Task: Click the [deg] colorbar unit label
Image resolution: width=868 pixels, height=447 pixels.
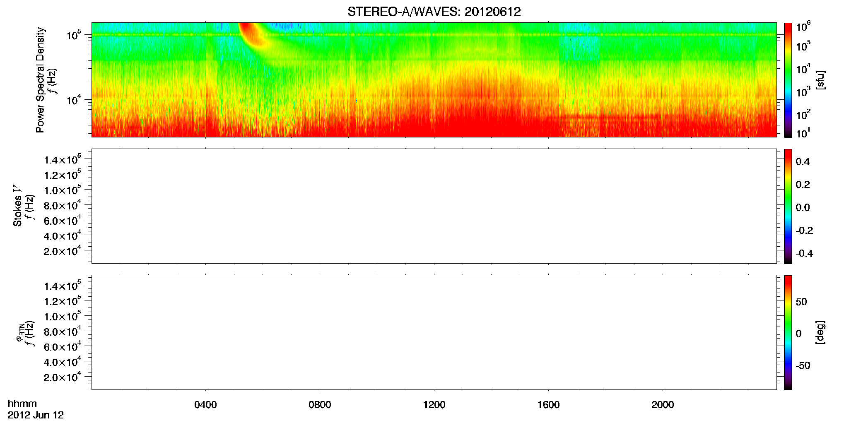Action: click(820, 332)
